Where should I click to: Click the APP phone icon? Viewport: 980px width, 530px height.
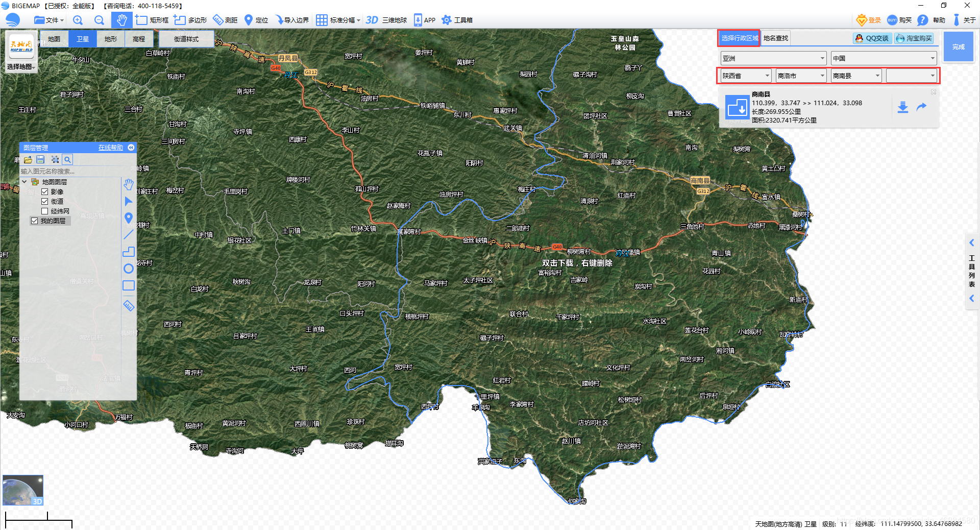click(424, 20)
